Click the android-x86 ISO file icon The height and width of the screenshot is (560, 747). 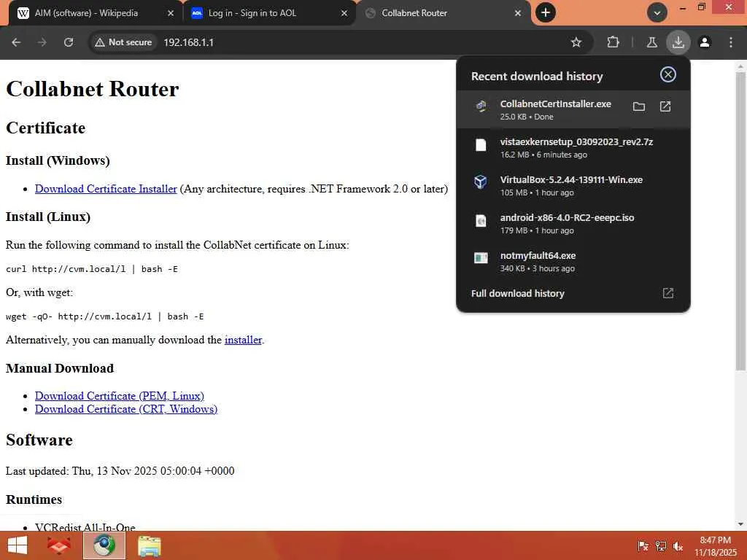pyautogui.click(x=481, y=220)
